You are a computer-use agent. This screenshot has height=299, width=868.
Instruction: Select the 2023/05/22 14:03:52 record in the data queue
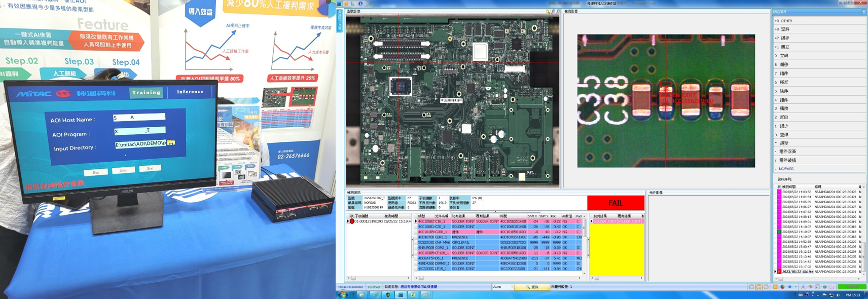tap(818, 192)
